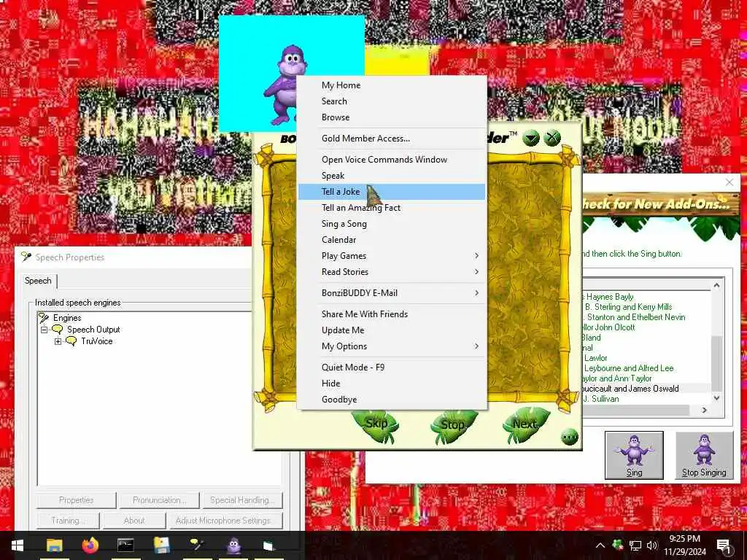747x560 pixels.
Task: Expand the Read Stories submenu arrow
Action: (476, 272)
